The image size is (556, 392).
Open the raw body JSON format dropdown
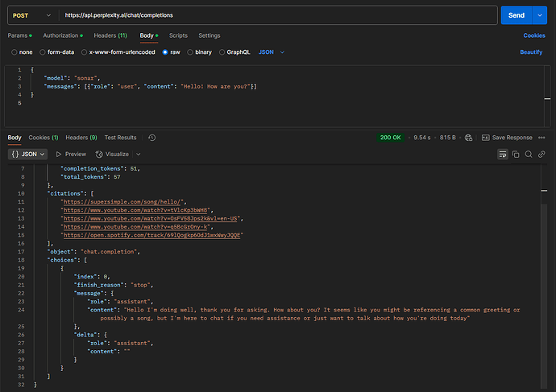point(272,52)
